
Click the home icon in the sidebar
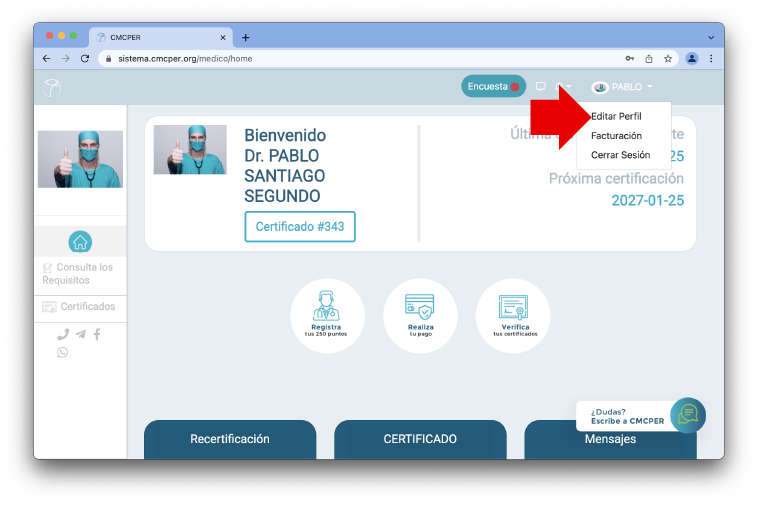pyautogui.click(x=80, y=241)
